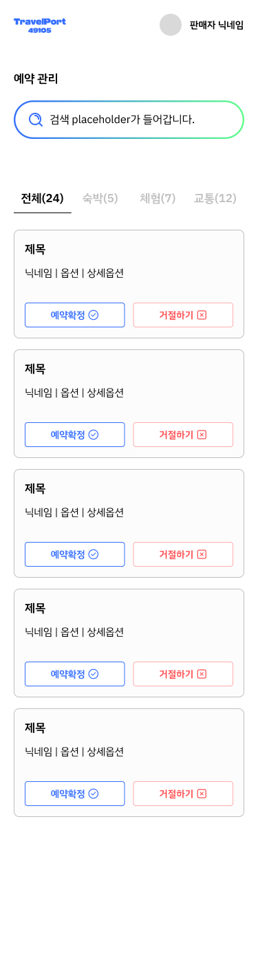Open the first reservation card title 제목
This screenshot has width=258, height=980.
[35, 250]
